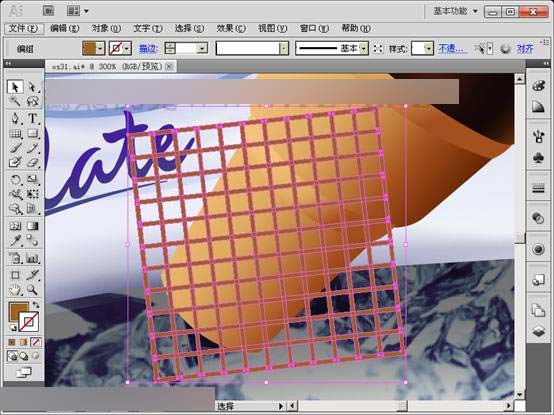Apply None mode button in toolbox
This screenshot has height=415, width=554.
pos(35,342)
